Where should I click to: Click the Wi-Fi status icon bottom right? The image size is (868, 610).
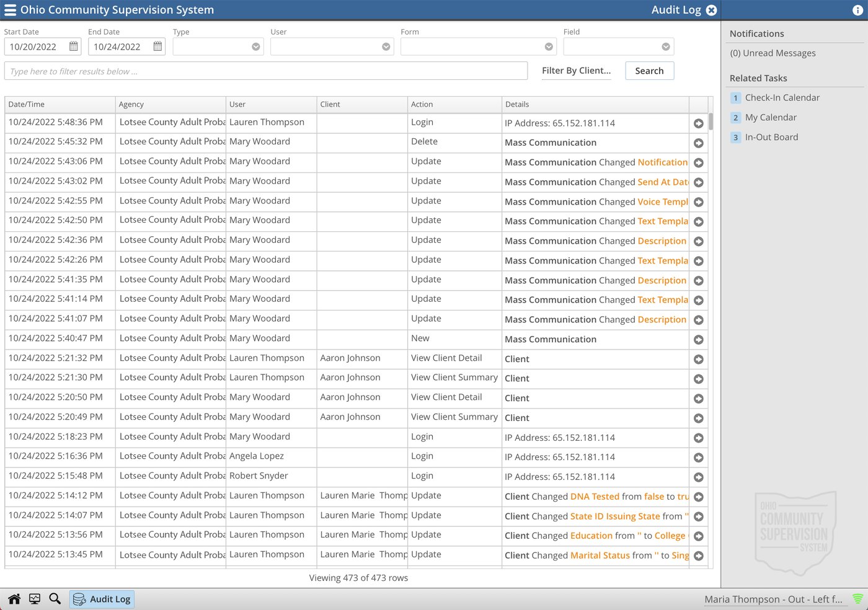858,598
